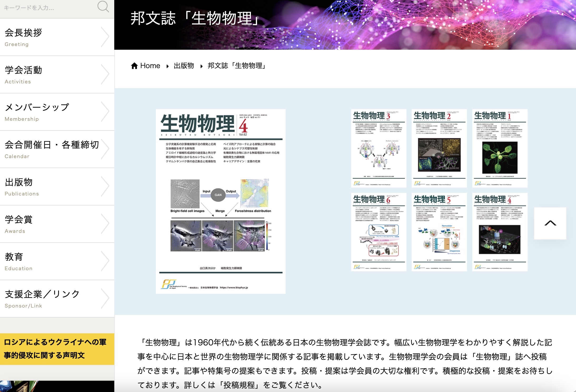
Task: Select the 生物物理 issue 2 thumbnail
Action: coord(439,148)
